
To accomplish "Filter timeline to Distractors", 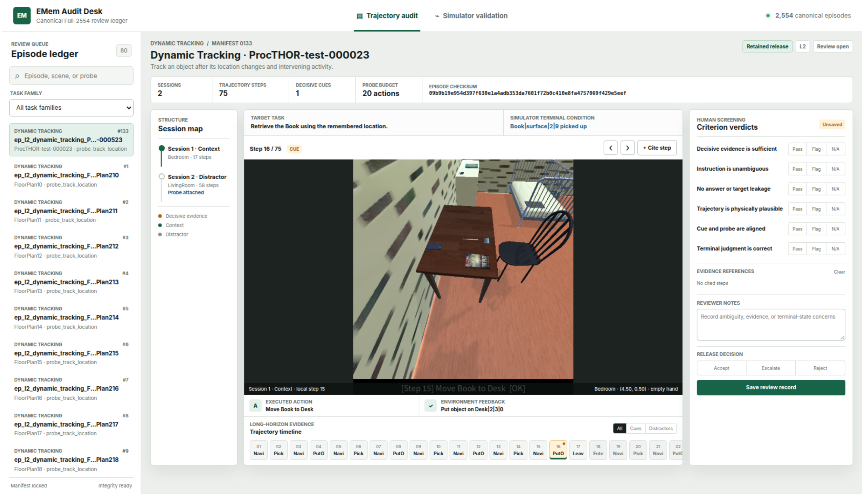I will [660, 429].
